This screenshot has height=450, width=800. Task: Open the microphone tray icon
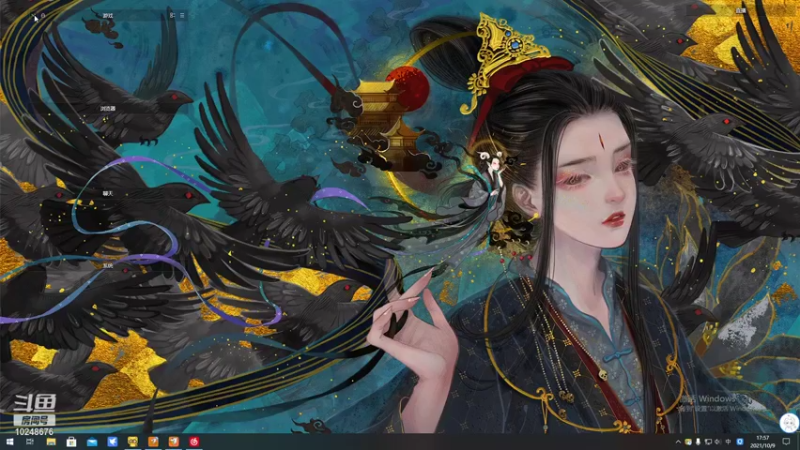point(698,442)
